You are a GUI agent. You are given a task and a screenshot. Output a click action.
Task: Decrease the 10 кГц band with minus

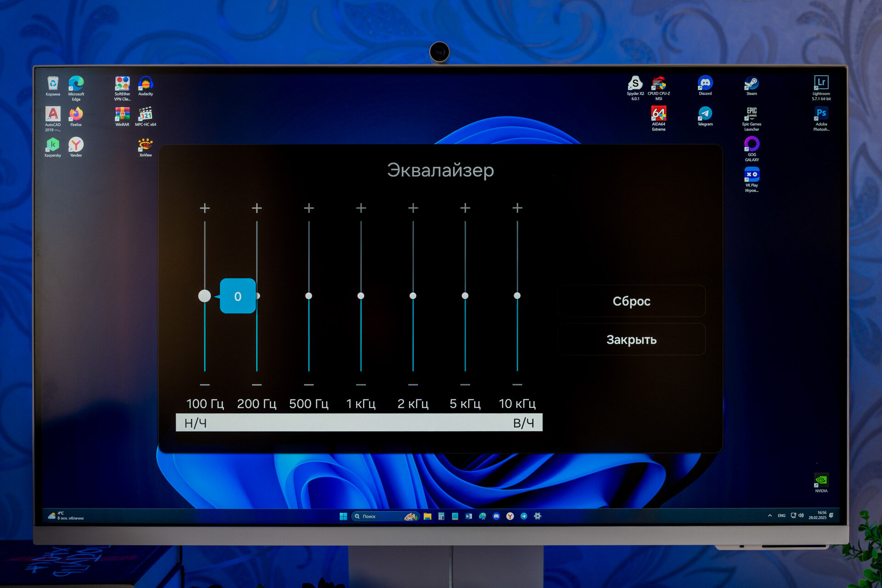point(517,384)
